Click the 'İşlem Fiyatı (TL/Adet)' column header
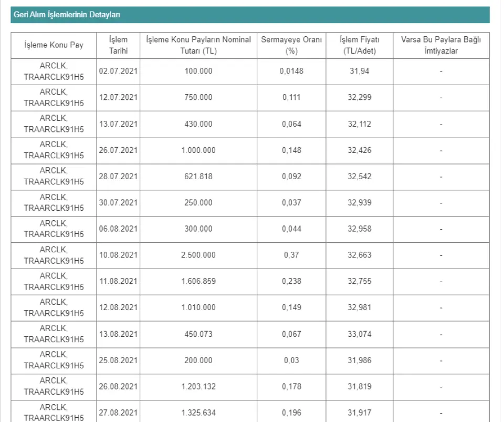This screenshot has height=422, width=504. coord(359,45)
